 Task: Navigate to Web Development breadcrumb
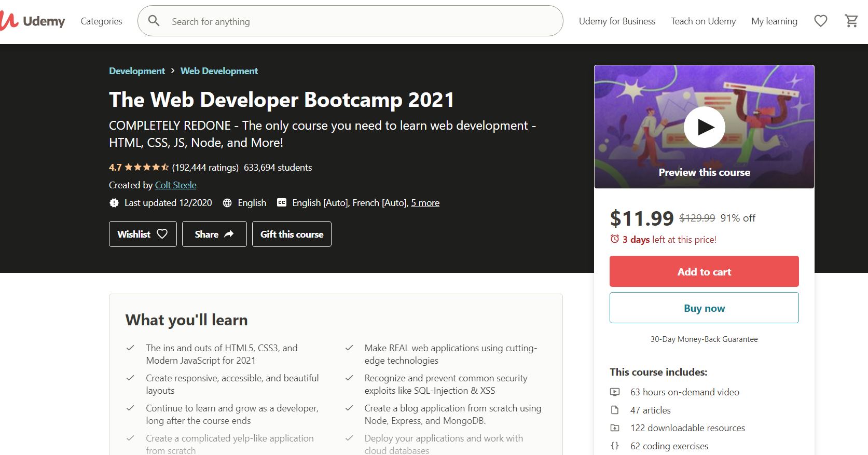(219, 71)
